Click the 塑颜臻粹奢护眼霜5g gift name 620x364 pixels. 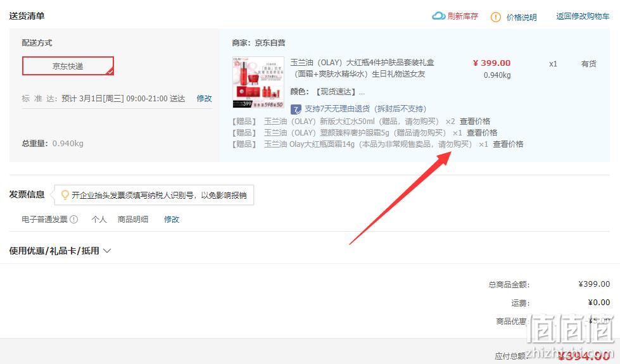[x=355, y=133]
